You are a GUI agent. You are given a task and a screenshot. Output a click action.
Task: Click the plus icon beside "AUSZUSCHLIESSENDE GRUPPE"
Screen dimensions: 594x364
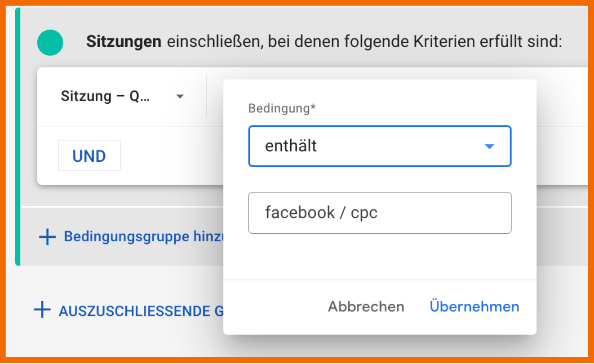click(41, 309)
